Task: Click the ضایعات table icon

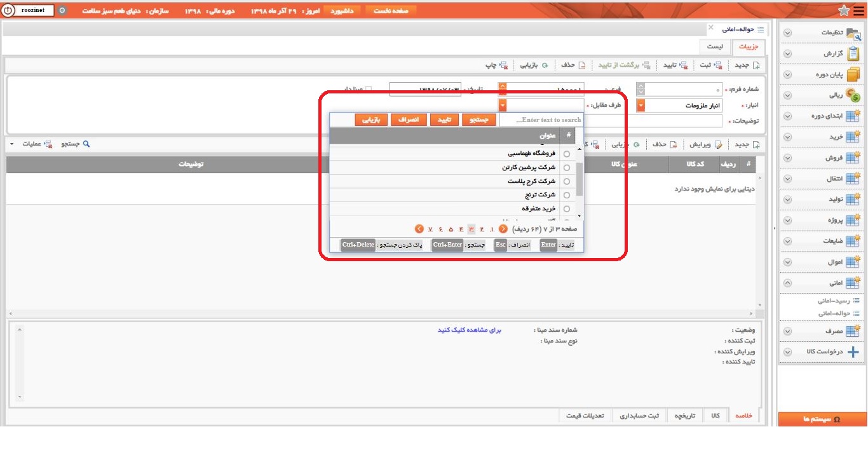Action: (x=853, y=241)
